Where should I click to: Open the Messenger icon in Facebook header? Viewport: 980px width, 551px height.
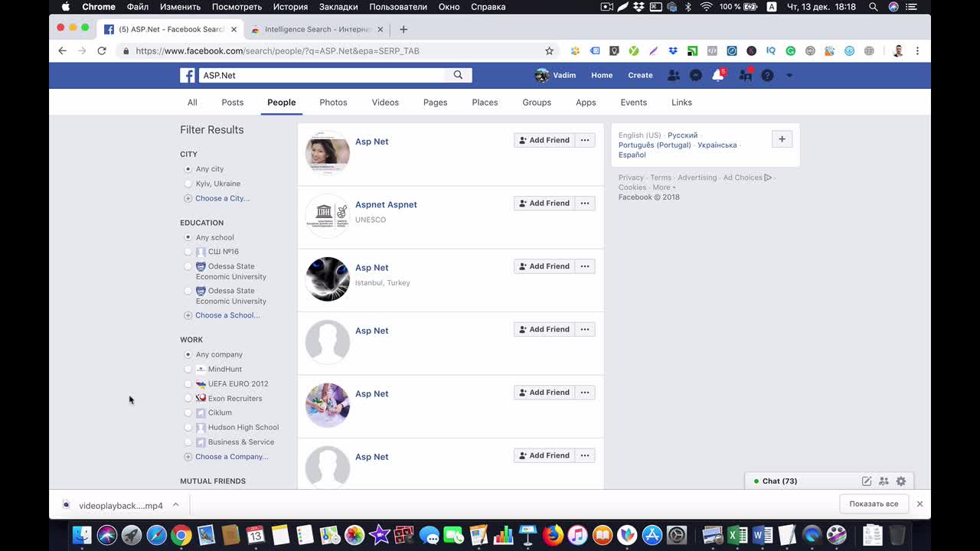(x=695, y=75)
